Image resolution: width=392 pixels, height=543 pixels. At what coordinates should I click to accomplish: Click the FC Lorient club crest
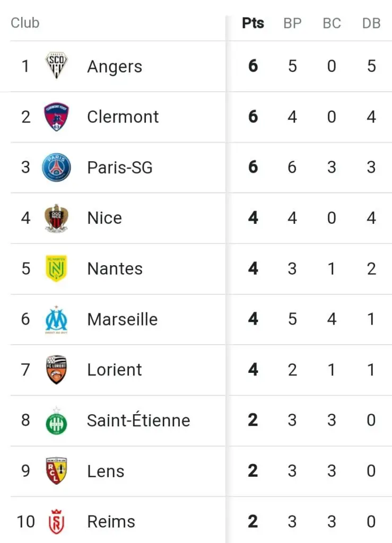(56, 370)
